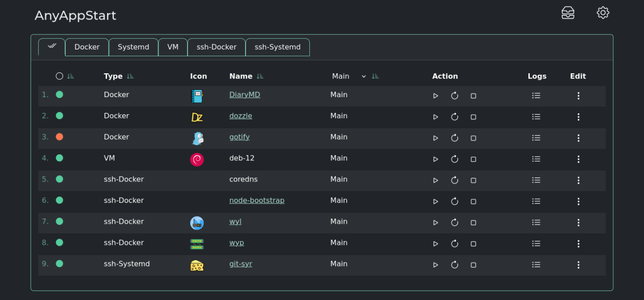Stop the git-syr service
644x300 pixels.
click(473, 265)
